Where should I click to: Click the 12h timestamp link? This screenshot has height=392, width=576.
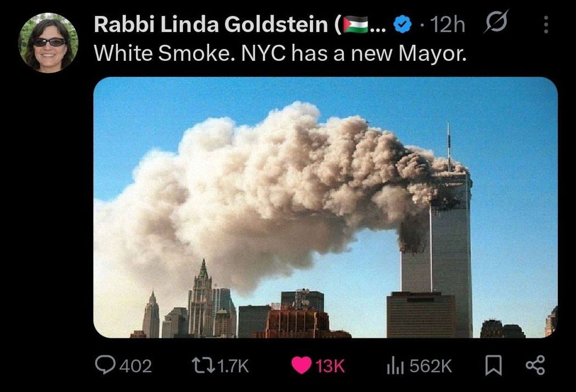(x=447, y=25)
